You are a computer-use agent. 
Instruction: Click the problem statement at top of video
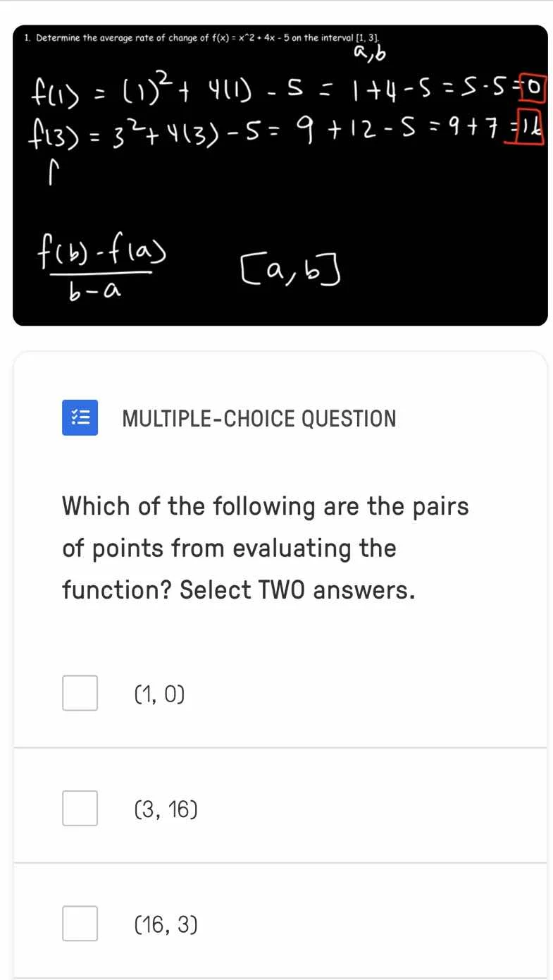(202, 38)
